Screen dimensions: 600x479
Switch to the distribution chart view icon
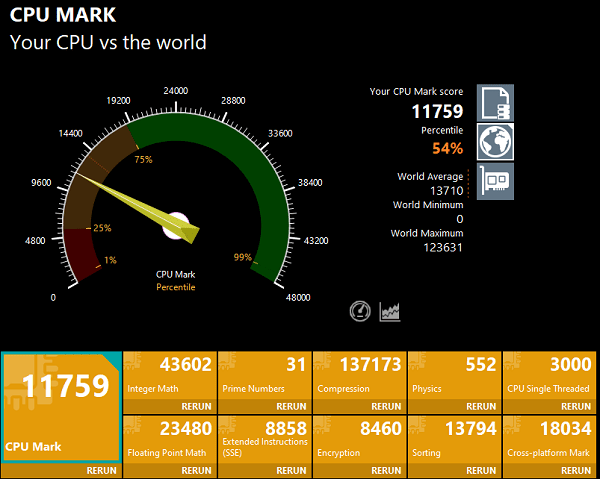(x=390, y=311)
